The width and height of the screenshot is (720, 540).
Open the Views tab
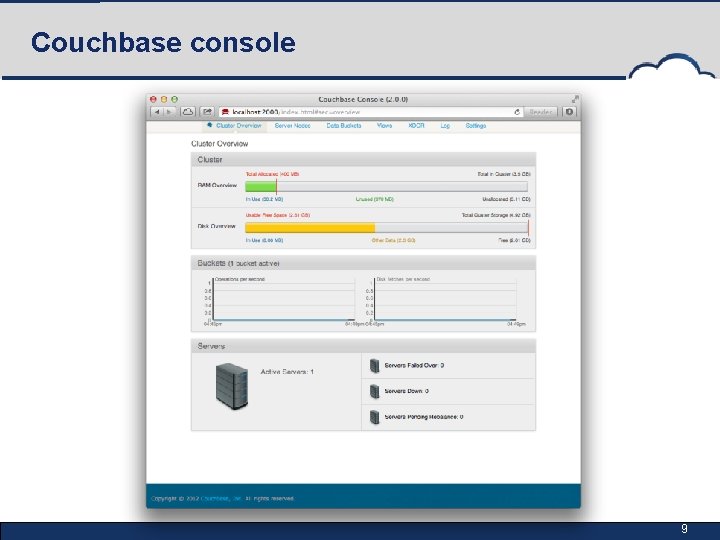384,125
